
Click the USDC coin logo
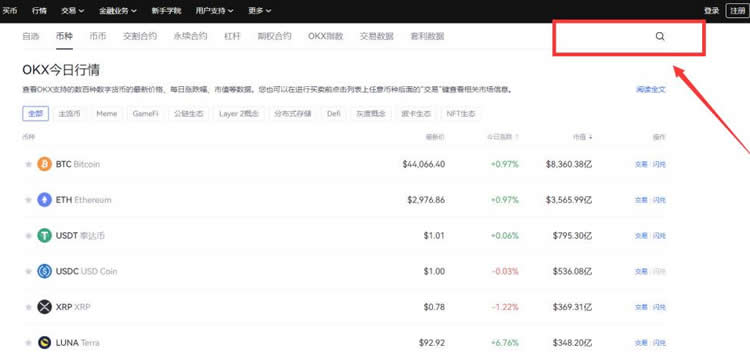click(x=44, y=271)
